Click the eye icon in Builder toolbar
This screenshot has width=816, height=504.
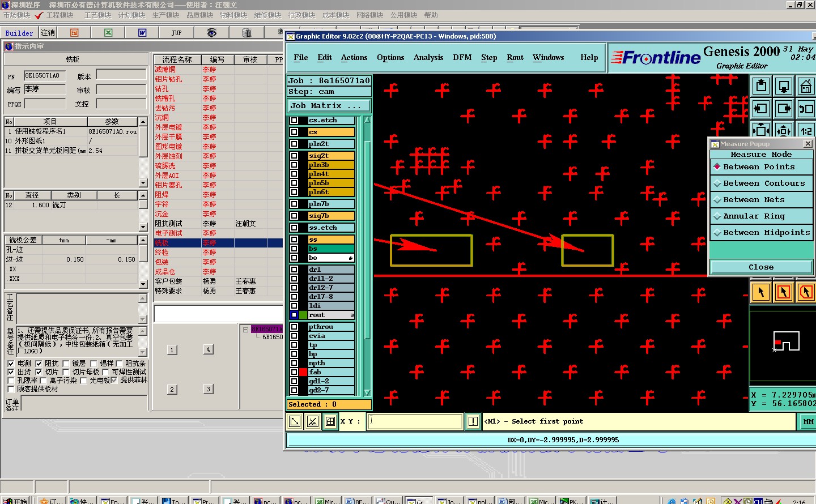211,33
